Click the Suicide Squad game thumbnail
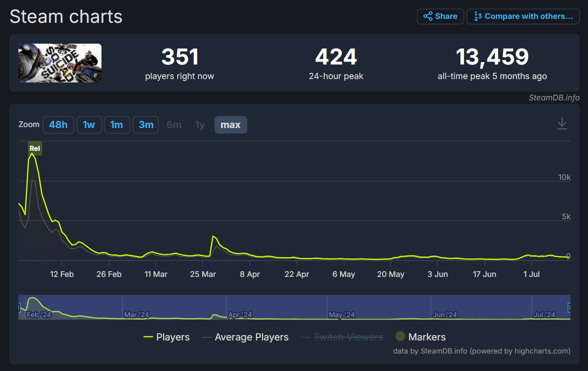 [60, 63]
